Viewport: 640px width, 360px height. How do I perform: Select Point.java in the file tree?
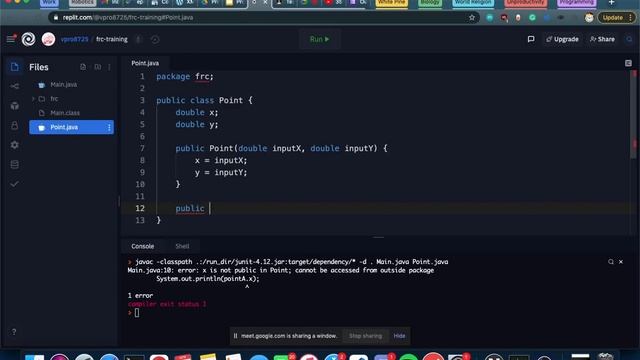(x=71, y=127)
